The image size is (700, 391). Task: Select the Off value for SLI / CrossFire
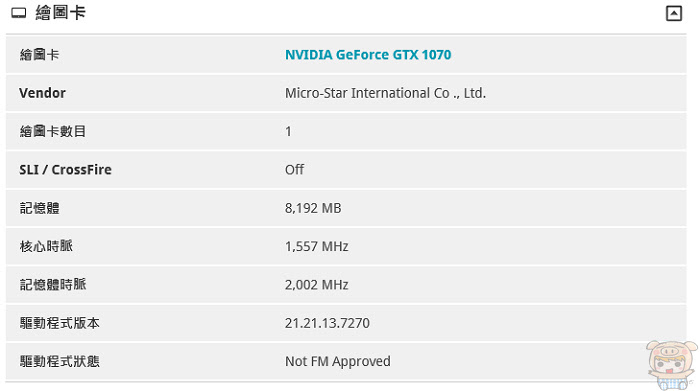[294, 170]
